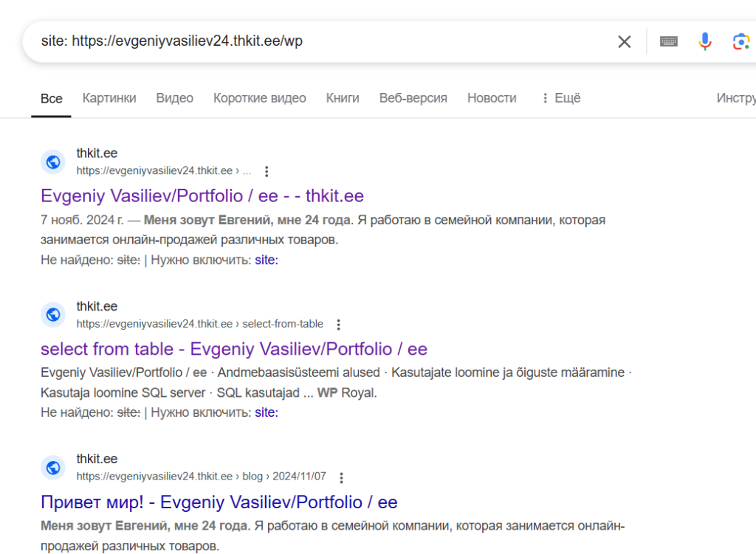The height and width of the screenshot is (554, 756).
Task: Open three-dot menu for the first thkit.ee result
Action: point(267,171)
